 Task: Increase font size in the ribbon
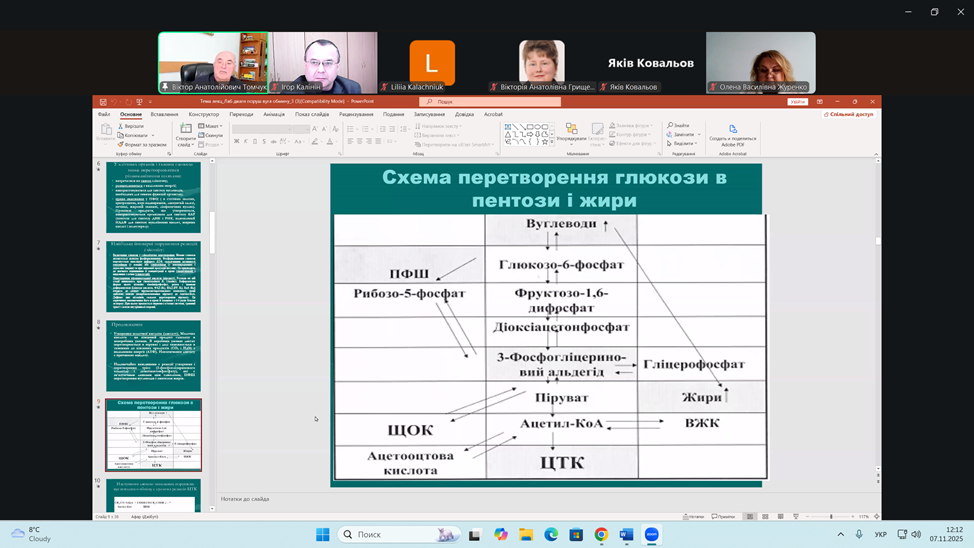(x=315, y=129)
